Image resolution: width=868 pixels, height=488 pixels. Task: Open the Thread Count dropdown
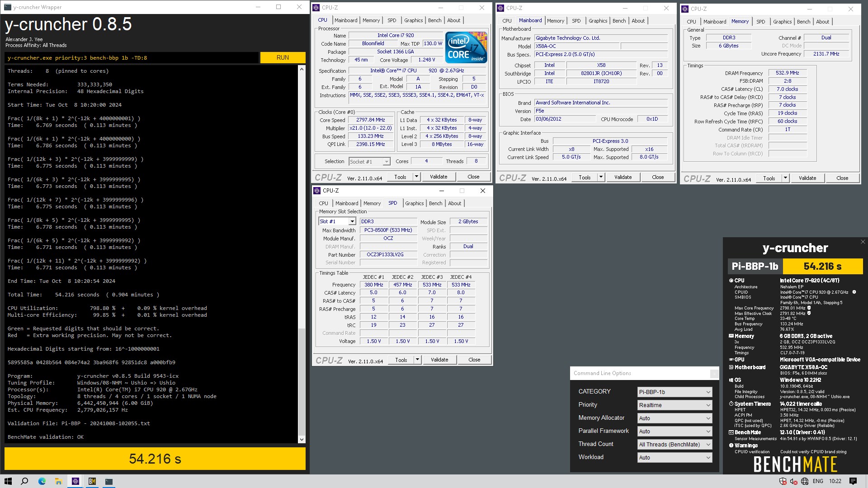click(675, 445)
